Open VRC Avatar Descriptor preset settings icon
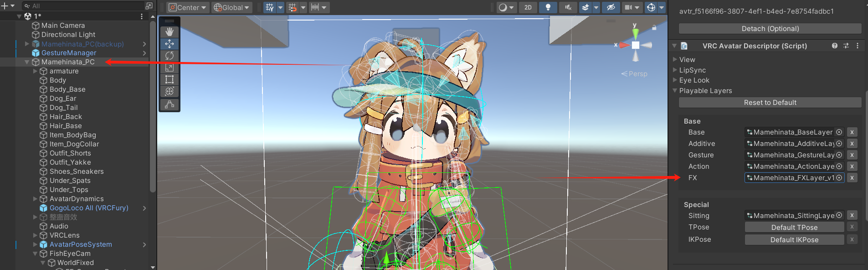 [846, 46]
